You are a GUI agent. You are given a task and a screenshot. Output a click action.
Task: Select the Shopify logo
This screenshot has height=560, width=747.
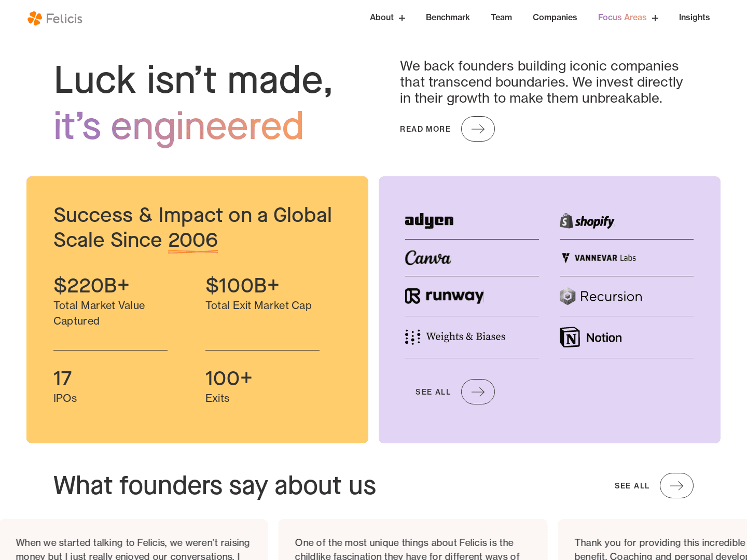[587, 221]
